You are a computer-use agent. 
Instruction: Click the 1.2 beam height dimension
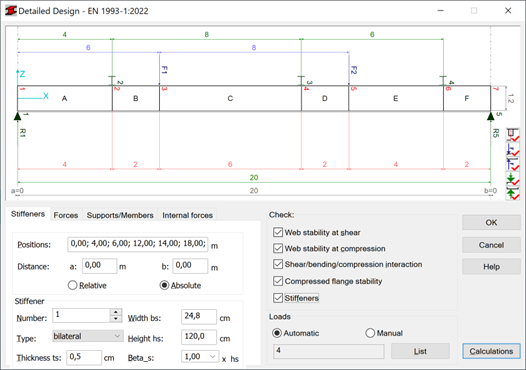(x=510, y=98)
